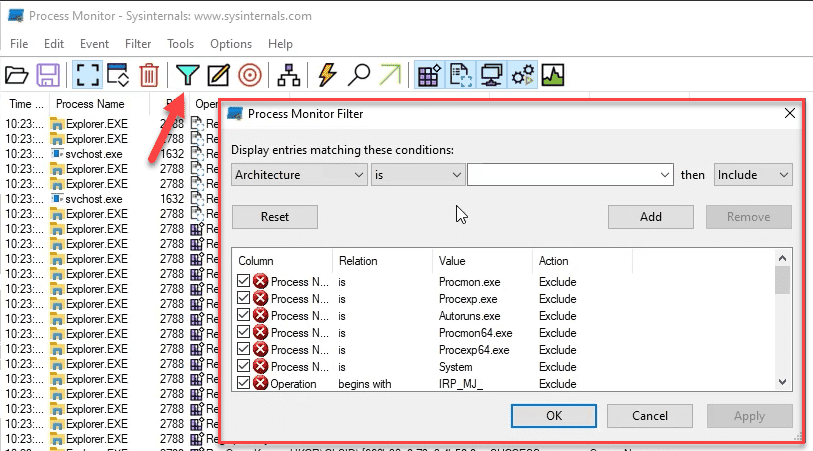Select the Include Process target icon
The image size is (813, 451).
(x=249, y=75)
